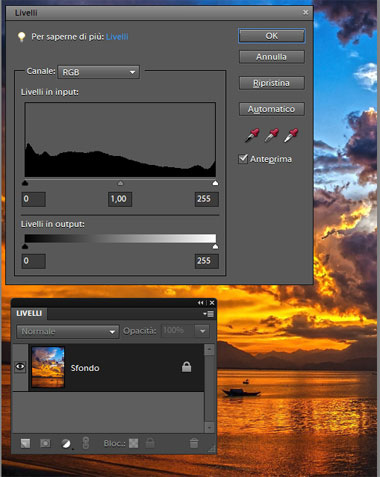Click the input highlight field 255

pyautogui.click(x=207, y=199)
